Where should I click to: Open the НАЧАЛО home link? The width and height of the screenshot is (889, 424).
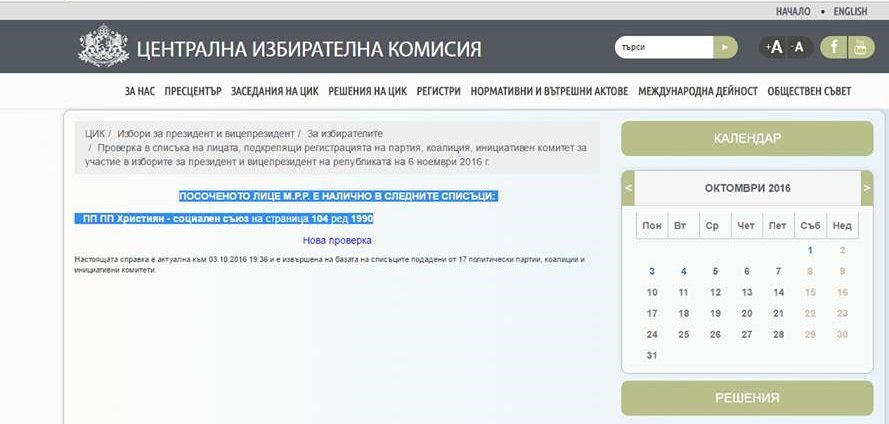point(793,11)
